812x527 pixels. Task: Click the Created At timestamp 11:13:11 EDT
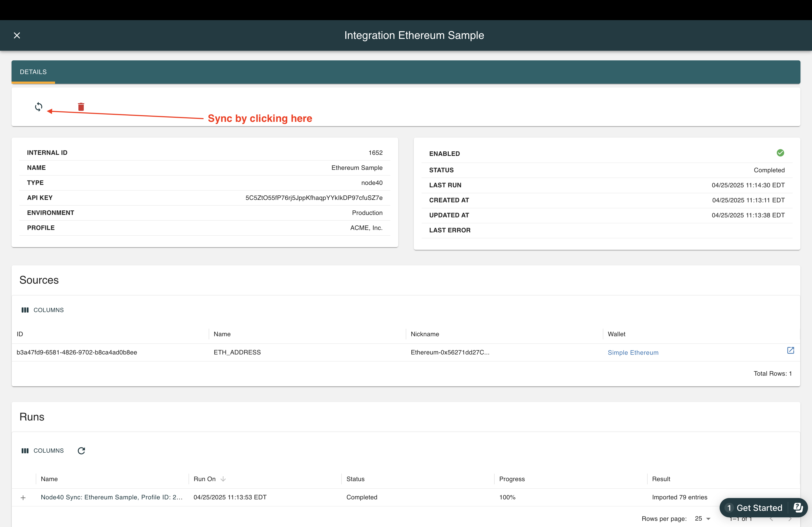pos(748,200)
